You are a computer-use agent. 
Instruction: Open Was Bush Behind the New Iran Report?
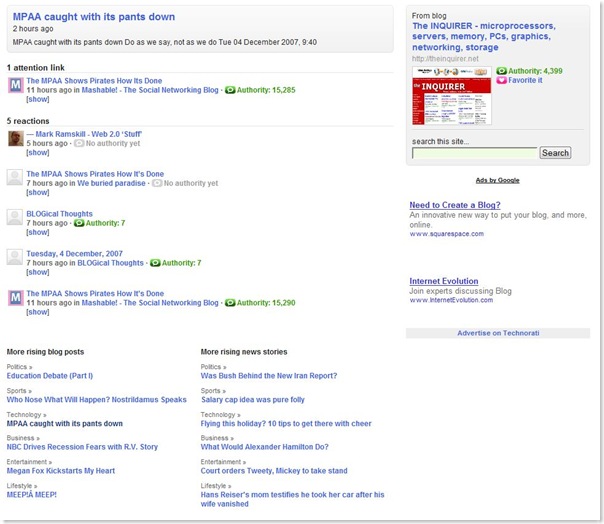(x=268, y=376)
